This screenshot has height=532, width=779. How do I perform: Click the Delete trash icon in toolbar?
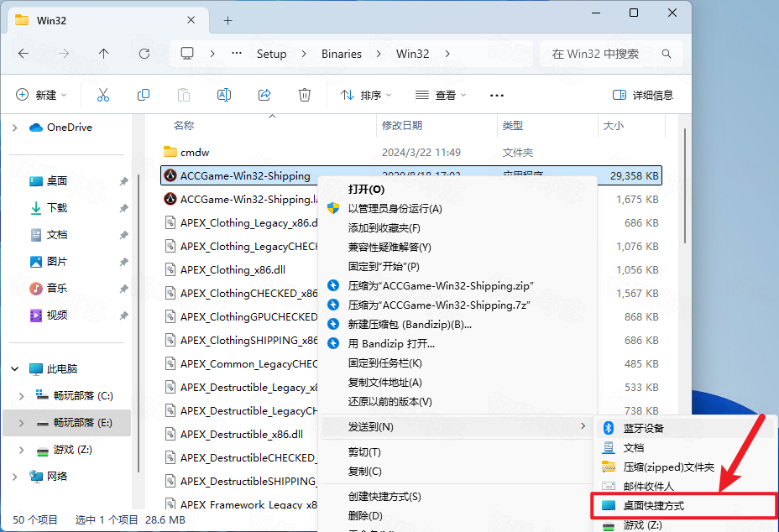[x=305, y=95]
